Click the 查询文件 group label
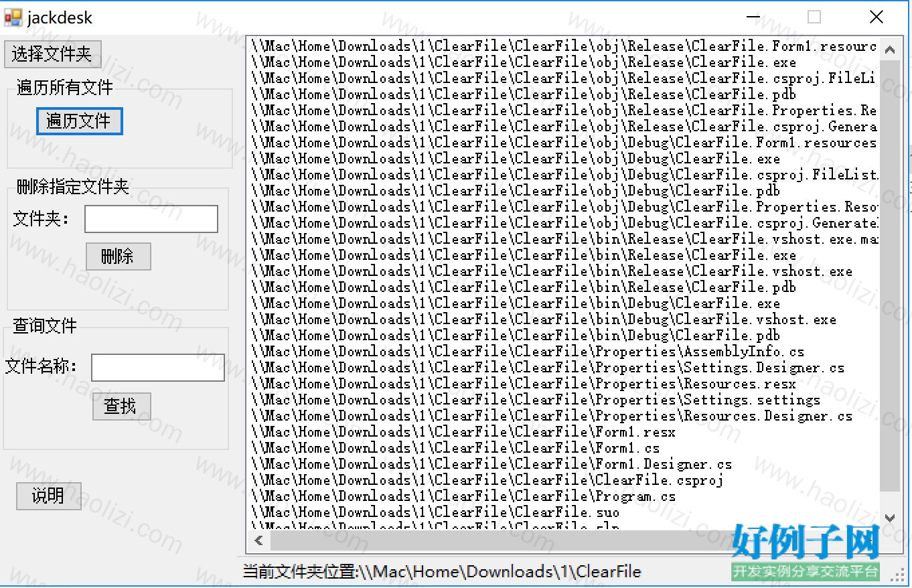The width and height of the screenshot is (912, 588). click(x=46, y=326)
